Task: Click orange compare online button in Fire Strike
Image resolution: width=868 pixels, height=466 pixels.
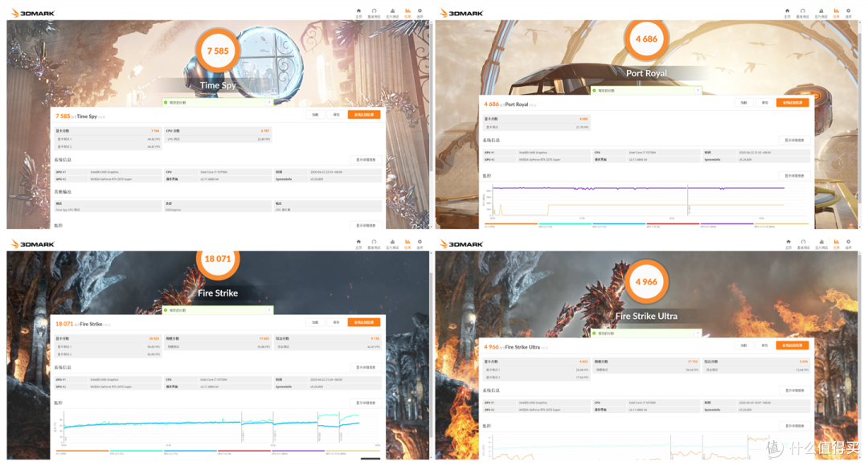Action: tap(364, 322)
